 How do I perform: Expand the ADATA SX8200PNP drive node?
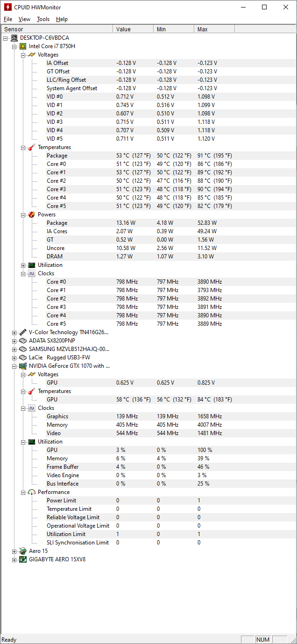[x=14, y=341]
